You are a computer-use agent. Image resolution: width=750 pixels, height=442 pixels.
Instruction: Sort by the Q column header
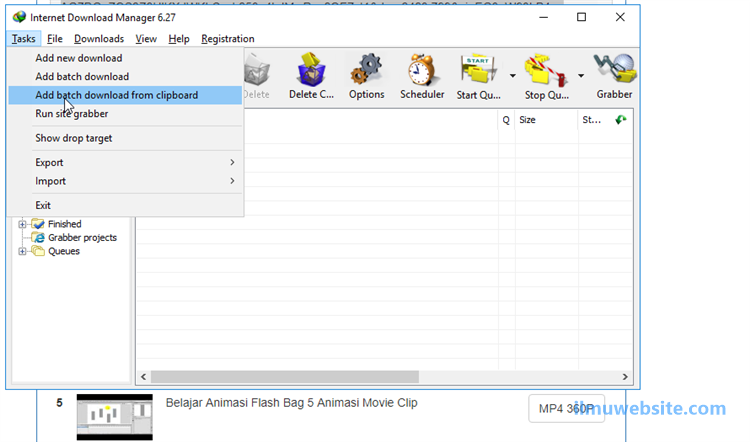click(x=506, y=120)
